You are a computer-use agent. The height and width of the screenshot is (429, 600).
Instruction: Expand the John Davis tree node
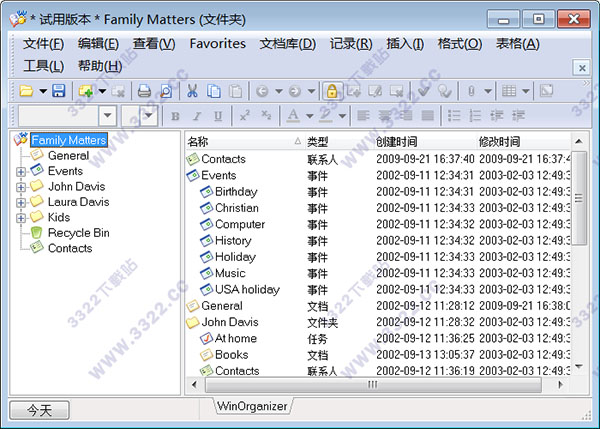click(x=21, y=187)
